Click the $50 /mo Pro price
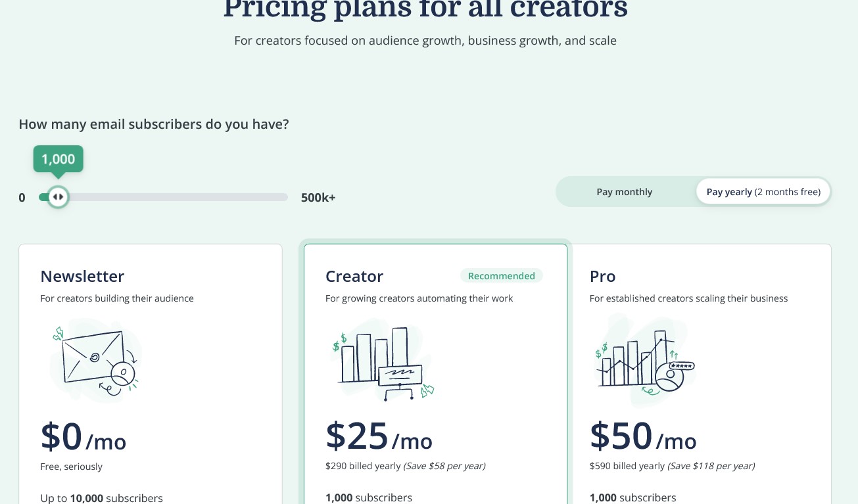 coord(643,436)
